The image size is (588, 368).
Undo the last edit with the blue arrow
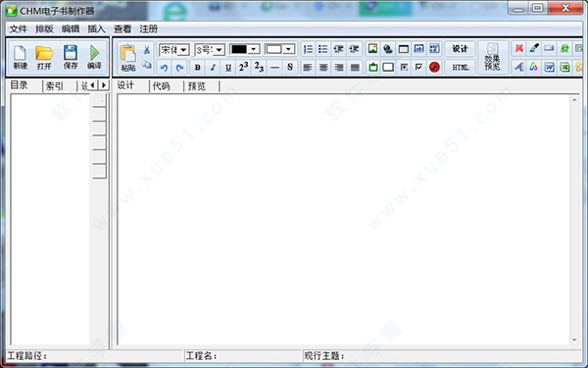pyautogui.click(x=164, y=68)
